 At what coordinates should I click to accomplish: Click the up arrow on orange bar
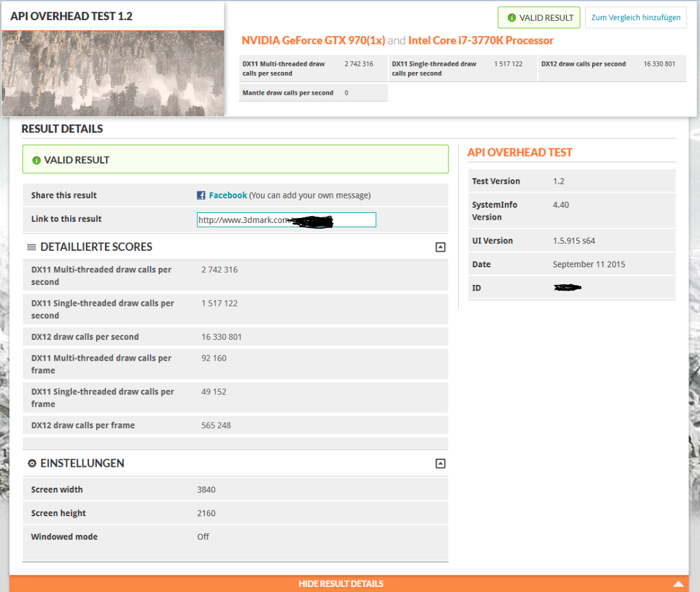click(678, 584)
